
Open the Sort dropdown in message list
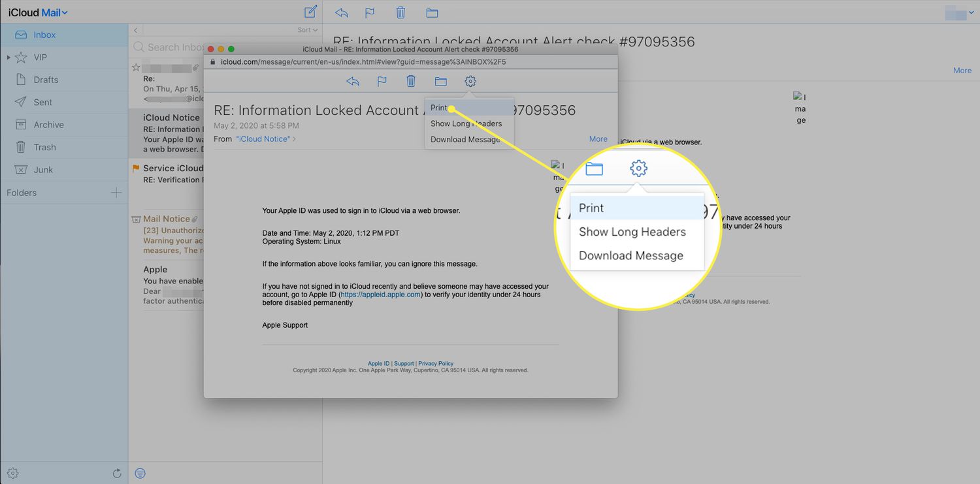(307, 30)
